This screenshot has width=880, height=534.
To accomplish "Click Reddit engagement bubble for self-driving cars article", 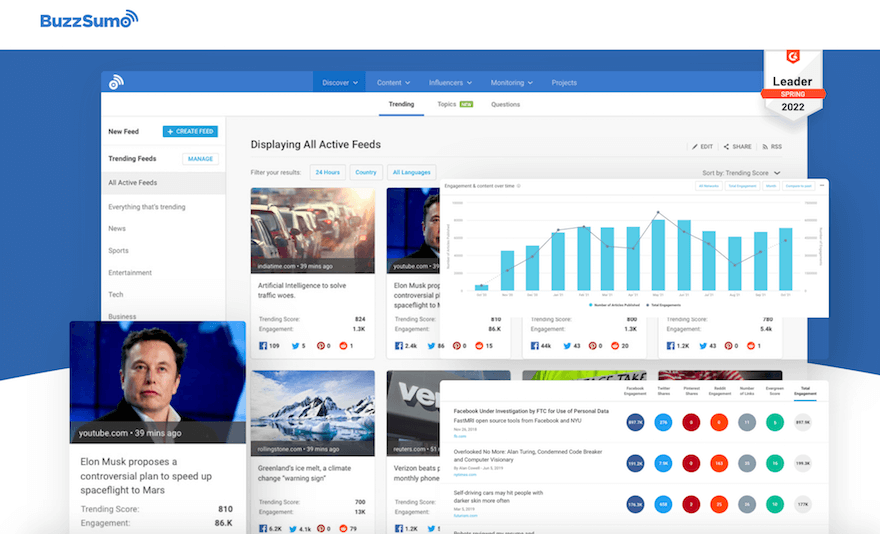I will tap(719, 504).
